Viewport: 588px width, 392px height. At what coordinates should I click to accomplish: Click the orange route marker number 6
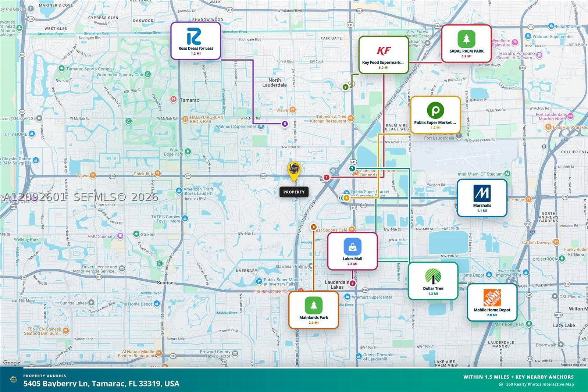(x=314, y=227)
